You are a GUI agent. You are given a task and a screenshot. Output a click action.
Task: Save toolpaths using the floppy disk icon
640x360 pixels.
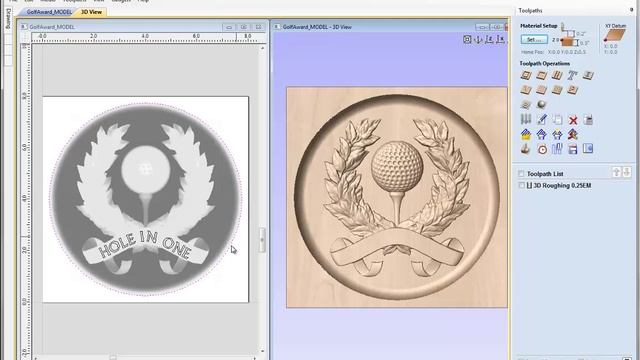point(572,149)
